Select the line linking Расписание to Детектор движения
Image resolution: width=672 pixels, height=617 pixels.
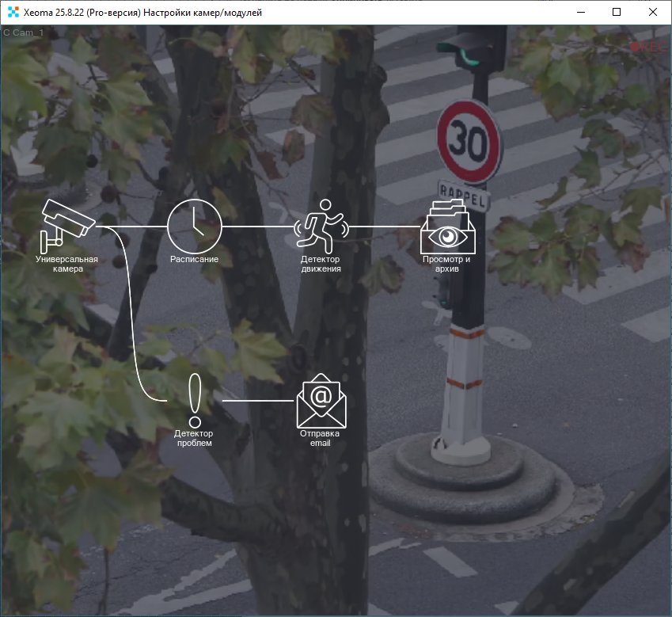[x=257, y=226]
